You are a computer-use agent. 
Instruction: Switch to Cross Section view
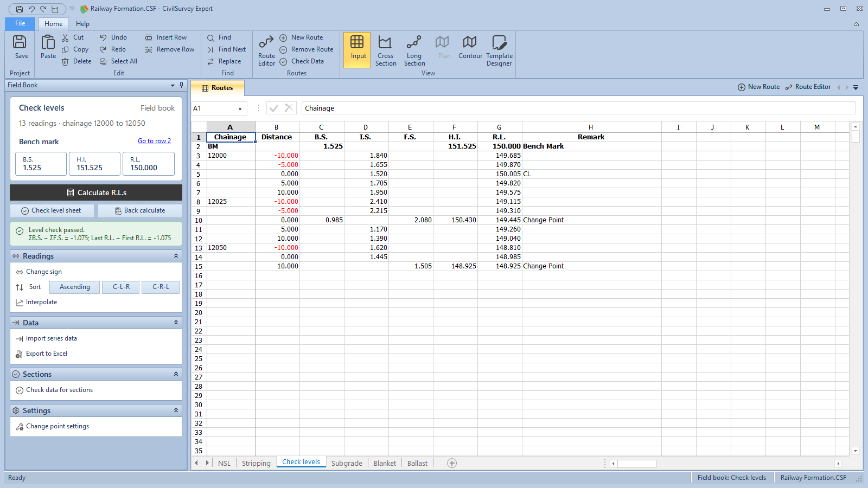pos(385,50)
